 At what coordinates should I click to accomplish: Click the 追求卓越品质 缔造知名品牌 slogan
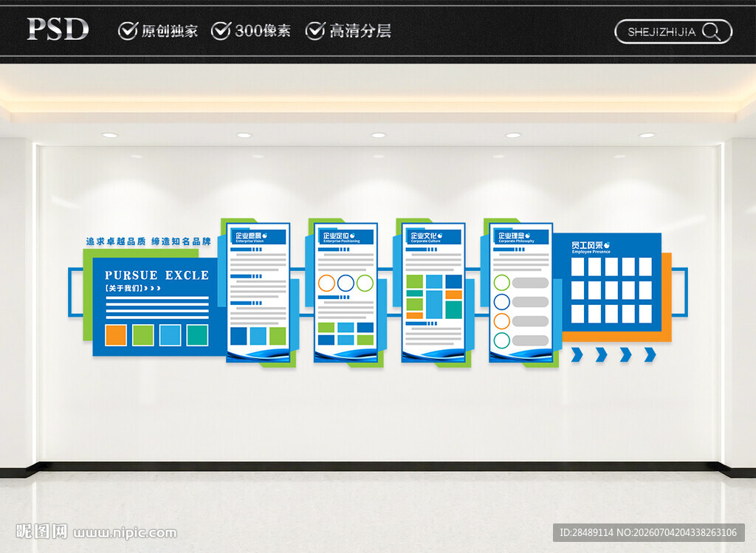[x=148, y=241]
